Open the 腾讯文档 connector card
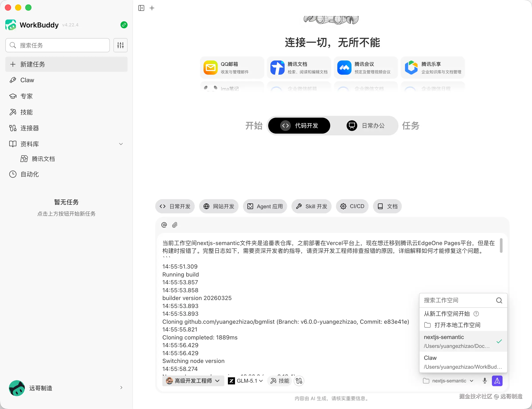 coord(299,68)
